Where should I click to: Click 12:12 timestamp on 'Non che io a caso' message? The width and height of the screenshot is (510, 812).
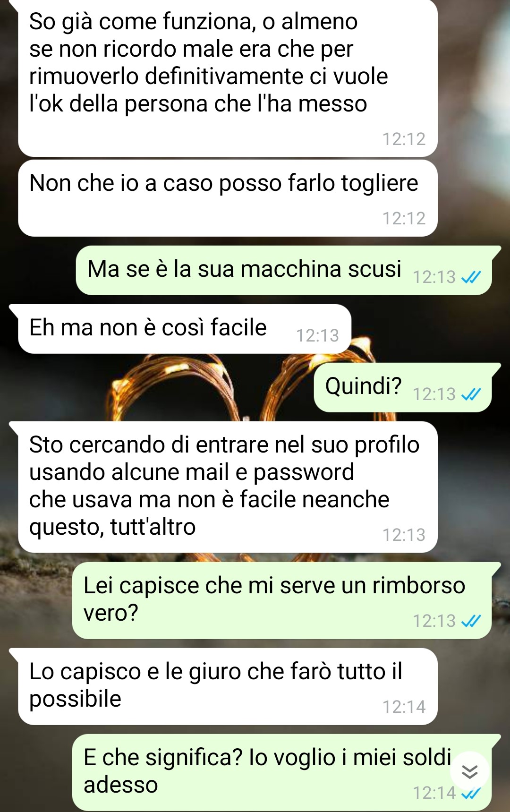click(x=404, y=218)
